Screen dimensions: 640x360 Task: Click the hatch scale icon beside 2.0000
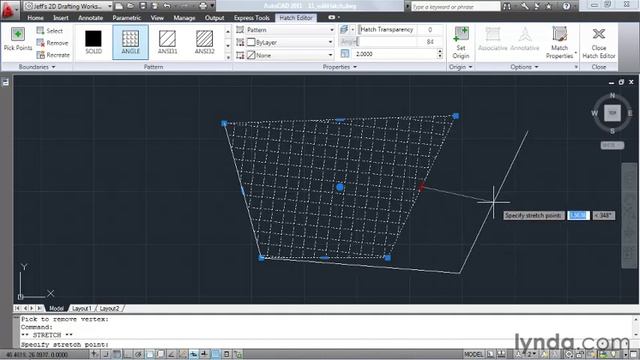coord(345,54)
